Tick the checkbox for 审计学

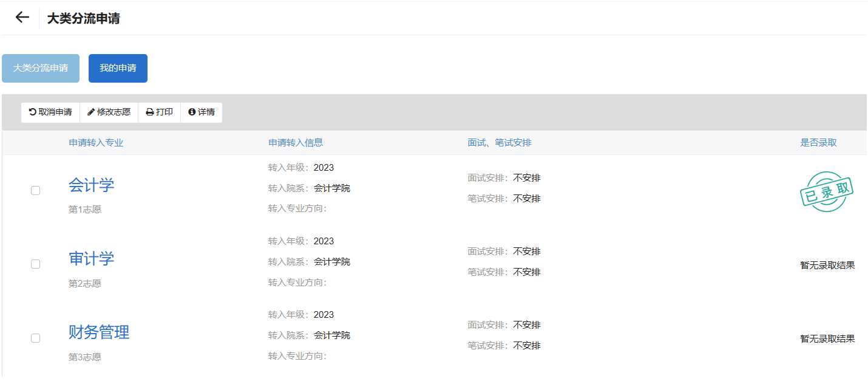pyautogui.click(x=36, y=264)
